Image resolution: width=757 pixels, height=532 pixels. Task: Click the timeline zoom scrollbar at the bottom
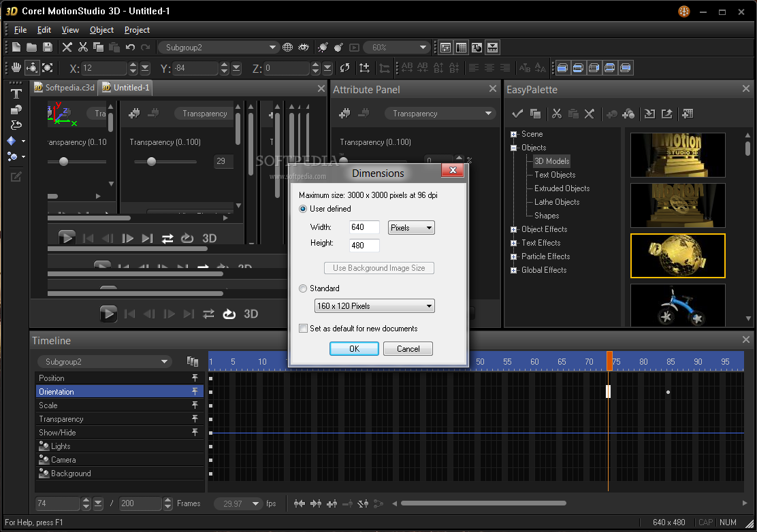(483, 503)
